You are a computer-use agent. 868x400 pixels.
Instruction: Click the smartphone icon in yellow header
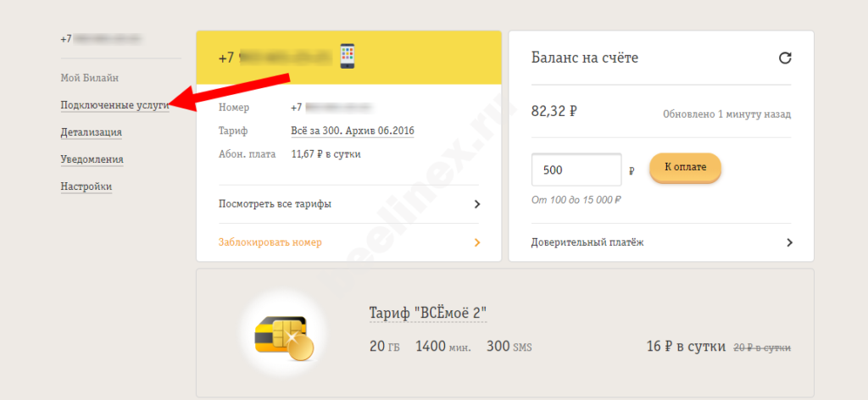coord(347,57)
